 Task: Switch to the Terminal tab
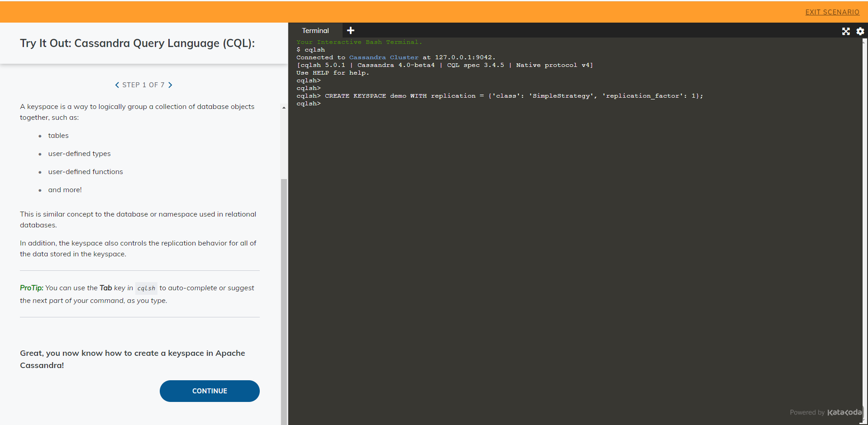click(x=315, y=30)
